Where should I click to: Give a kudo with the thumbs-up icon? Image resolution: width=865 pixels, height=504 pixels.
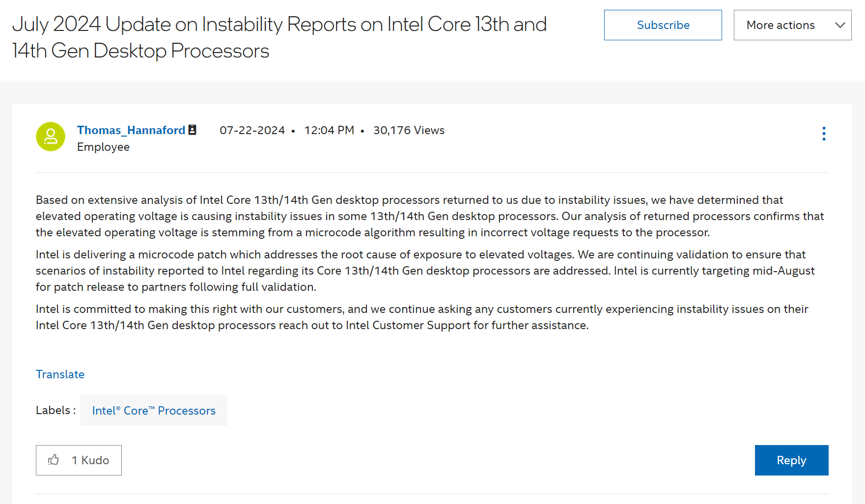click(x=54, y=460)
